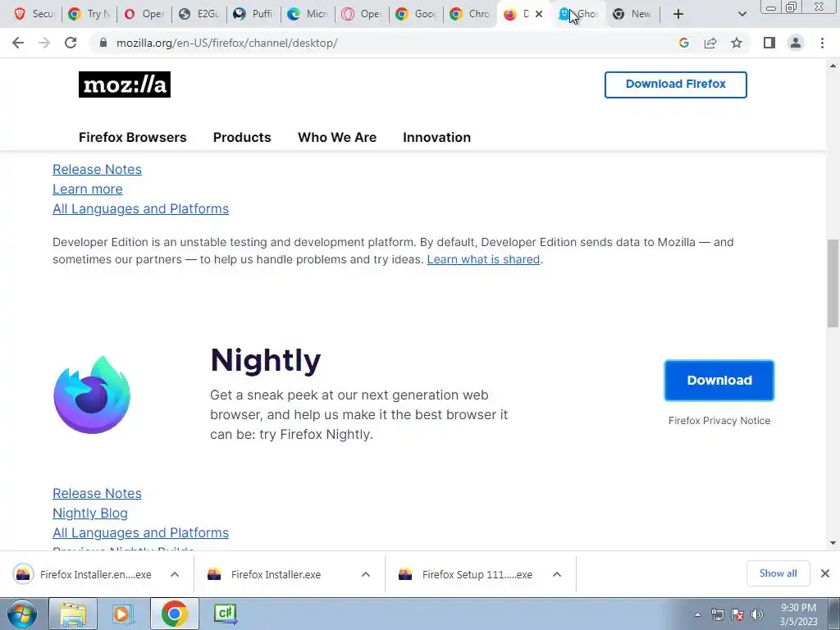
Task: Click the Chrome taskbar icon
Action: [174, 614]
